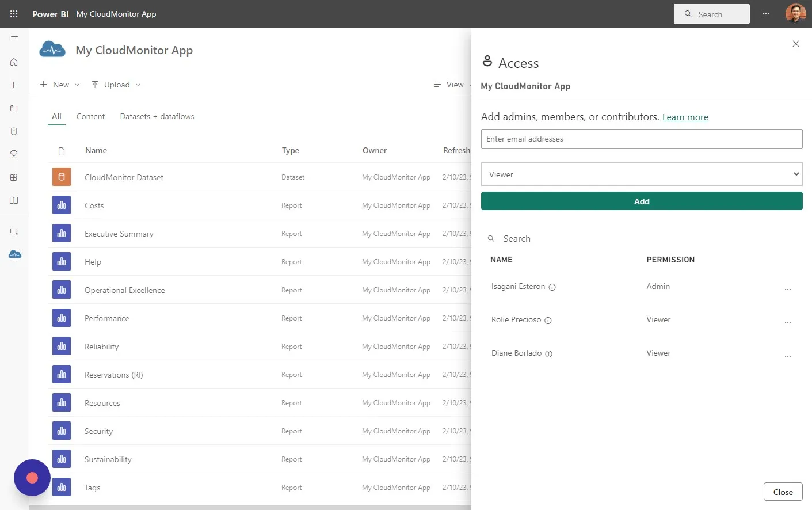Viewport: 812px width, 510px height.
Task: Open the app launcher waffle icon
Action: pyautogui.click(x=14, y=14)
